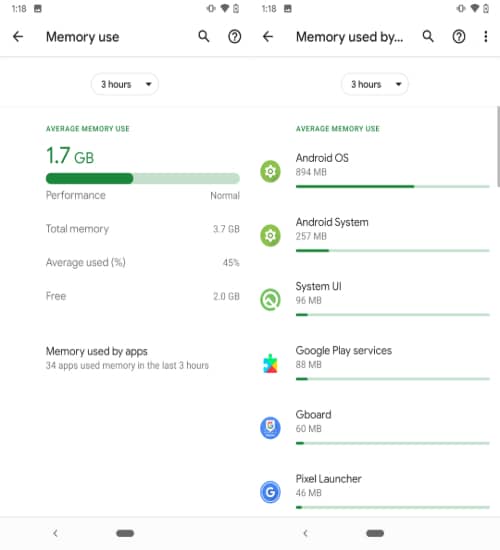Go back from the Memory use screen
500x550 pixels.
pos(18,36)
